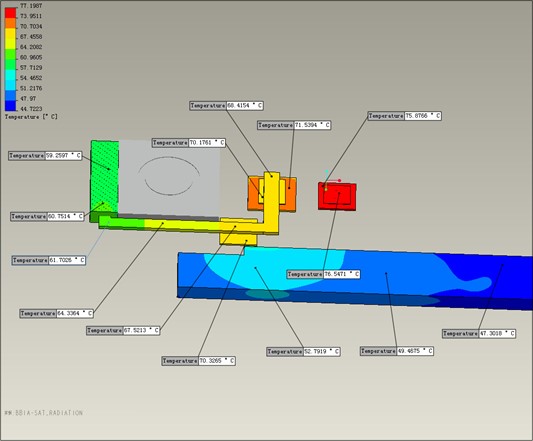Click the 70.3265 °C temperature label
This screenshot has height=441, width=533.
199,361
